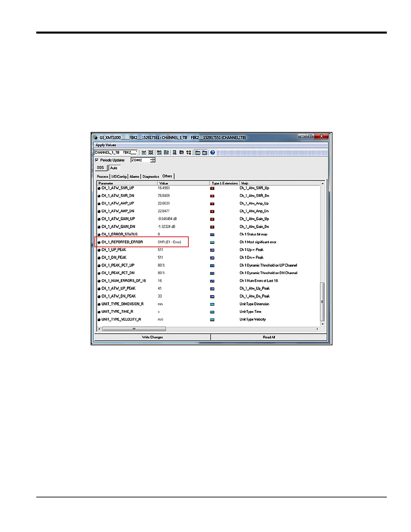Screen dimensions: 411x532
Task: Open the Process tab
Action: click(102, 177)
